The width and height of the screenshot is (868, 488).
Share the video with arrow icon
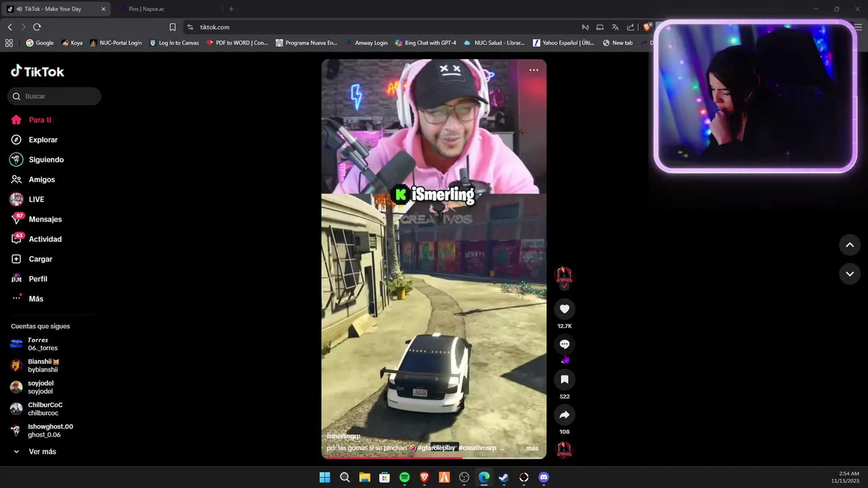click(x=564, y=415)
